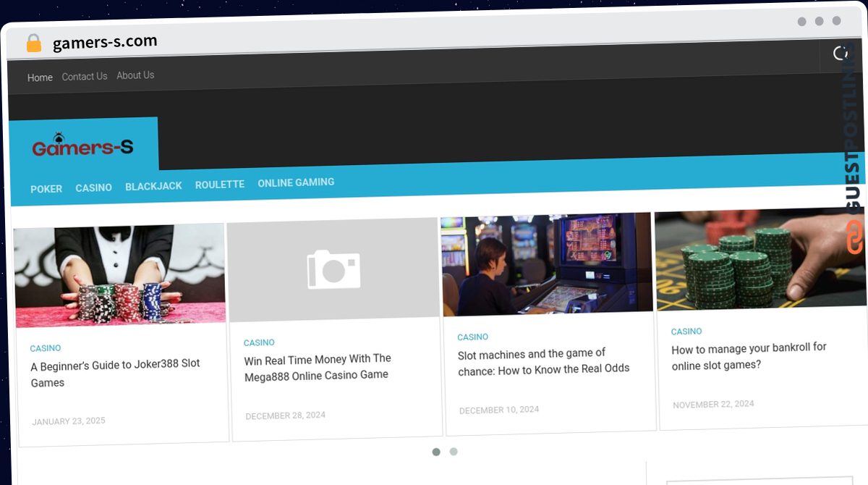The image size is (868, 485).
Task: Select the Casino navigation tab
Action: click(94, 187)
